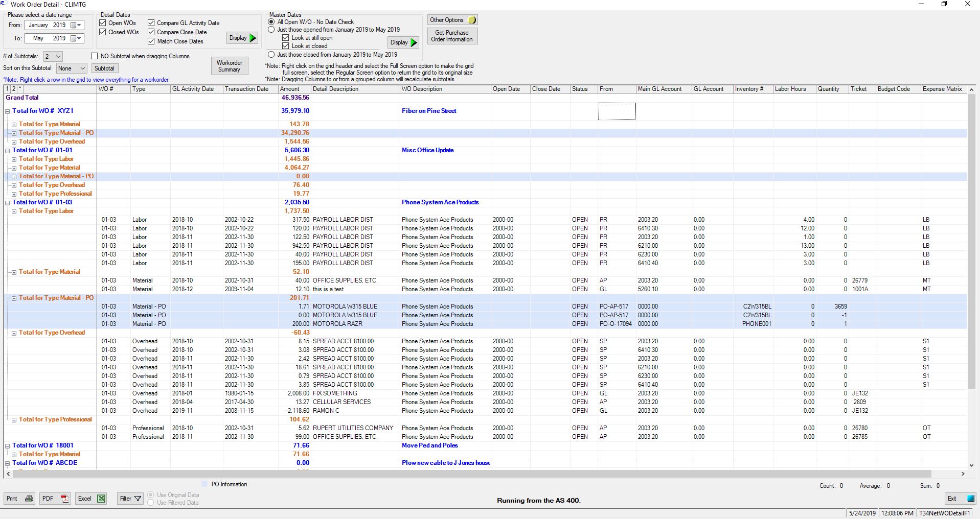The image size is (980, 519).
Task: Click the scroll down arrow of grid
Action: (x=972, y=465)
